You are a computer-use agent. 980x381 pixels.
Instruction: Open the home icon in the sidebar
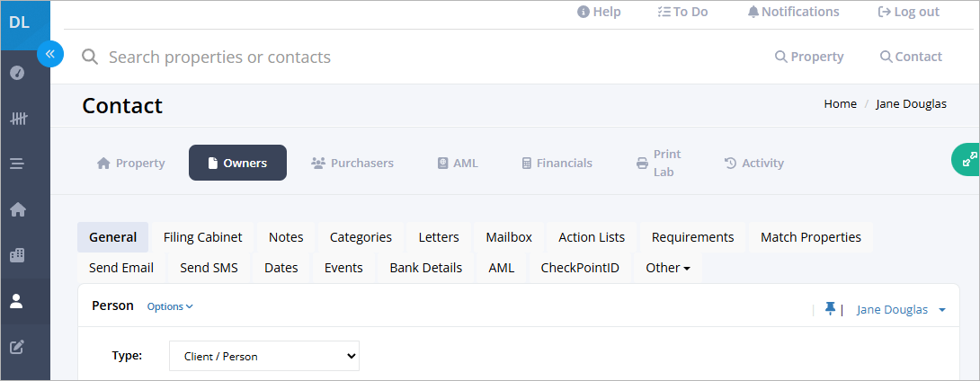coord(17,209)
